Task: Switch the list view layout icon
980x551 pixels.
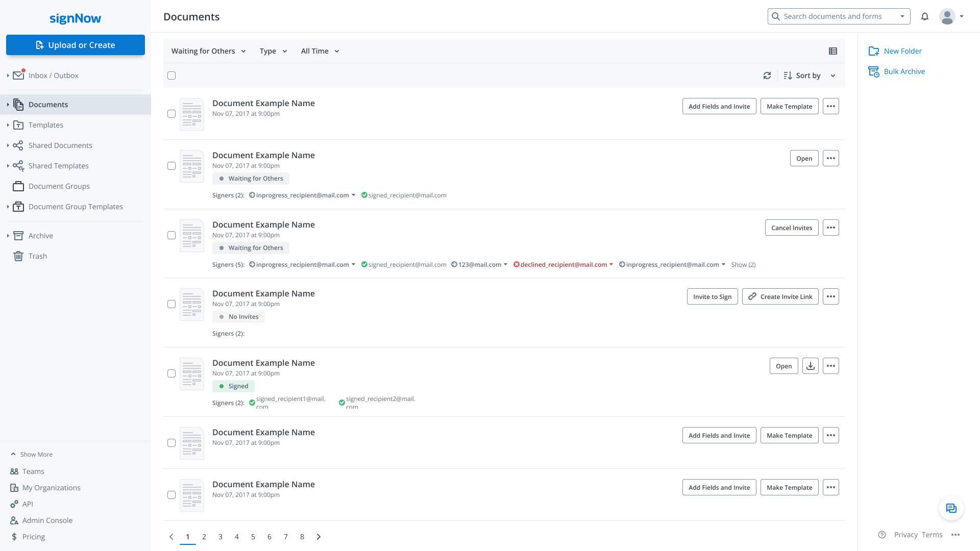Action: click(x=832, y=51)
